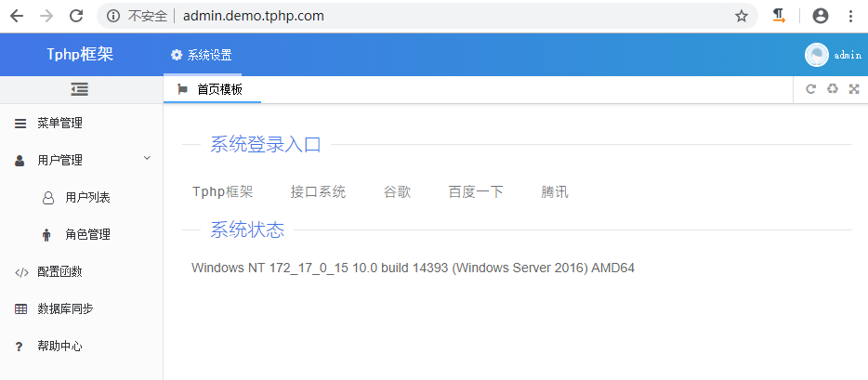Click the admin username in header
This screenshot has width=868, height=380.
tap(848, 55)
